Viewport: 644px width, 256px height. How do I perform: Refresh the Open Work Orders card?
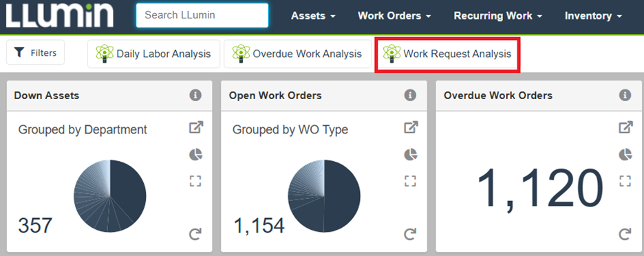pos(410,234)
